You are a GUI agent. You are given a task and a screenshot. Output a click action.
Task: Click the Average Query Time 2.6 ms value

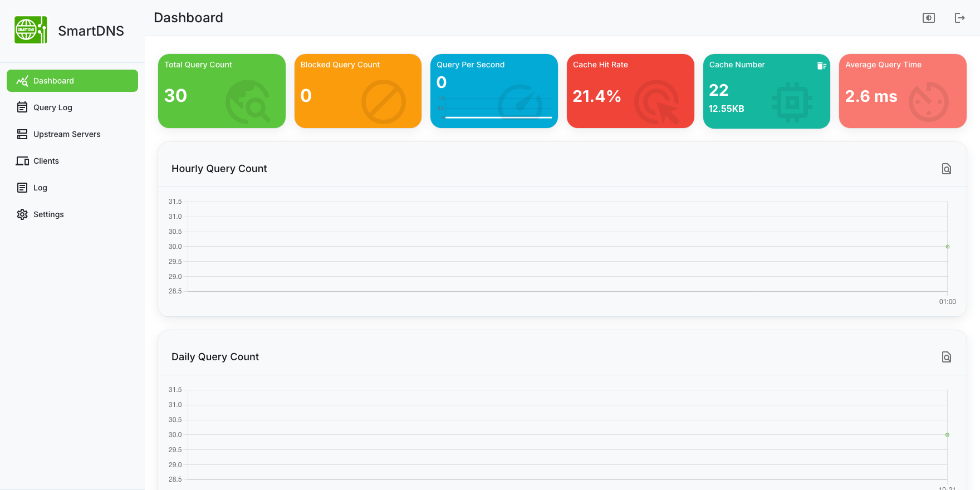[x=871, y=96]
